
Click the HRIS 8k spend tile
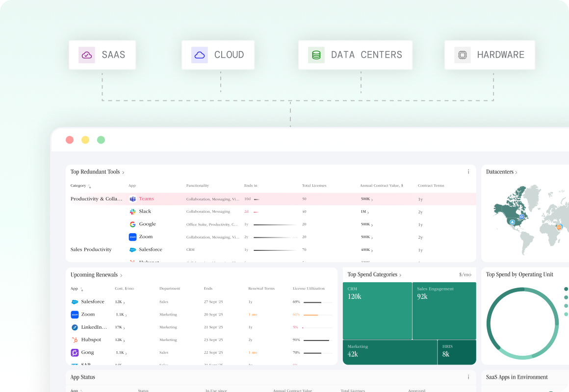click(x=457, y=352)
